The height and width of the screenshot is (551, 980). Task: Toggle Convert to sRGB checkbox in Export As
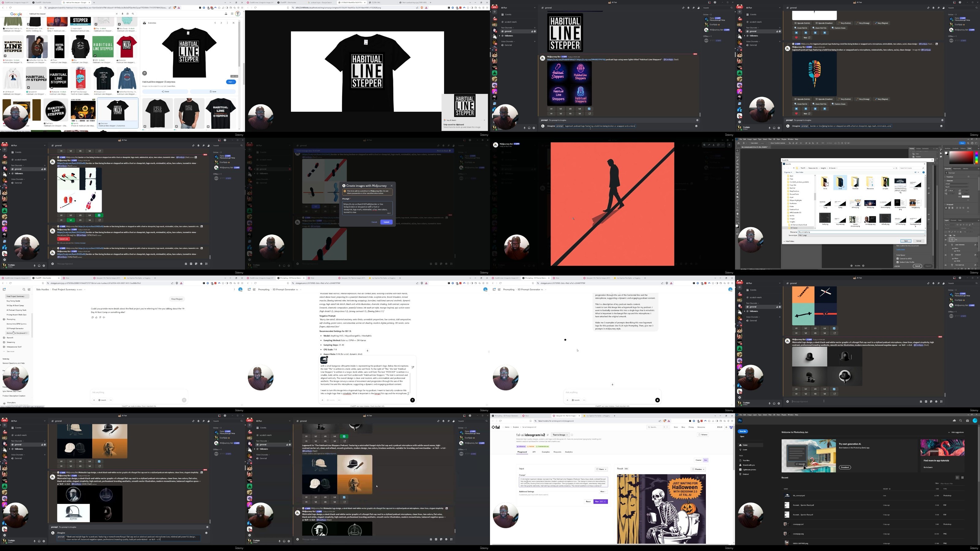[897, 259]
